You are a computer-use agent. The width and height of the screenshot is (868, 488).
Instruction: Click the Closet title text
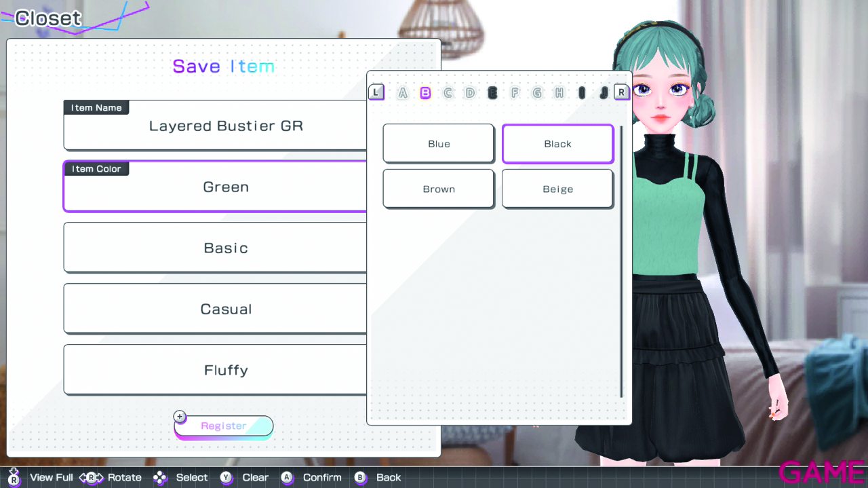tap(48, 18)
